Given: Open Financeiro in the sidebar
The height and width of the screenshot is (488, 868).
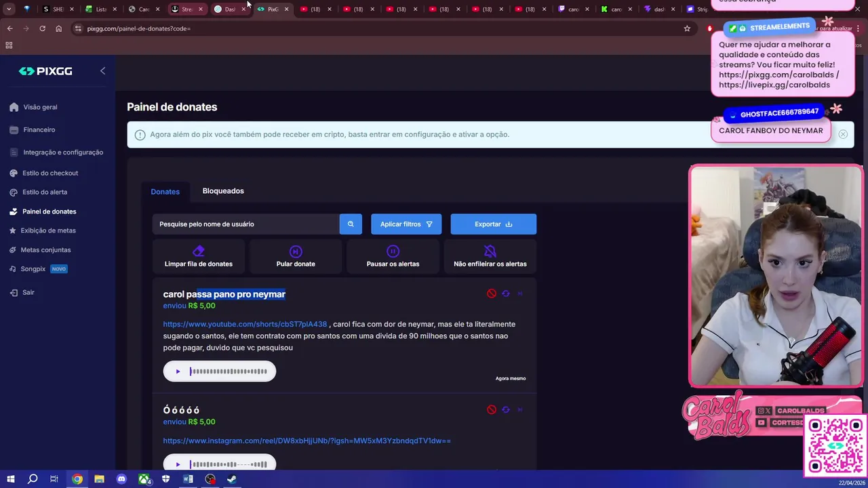Looking at the screenshot, I should coord(39,129).
